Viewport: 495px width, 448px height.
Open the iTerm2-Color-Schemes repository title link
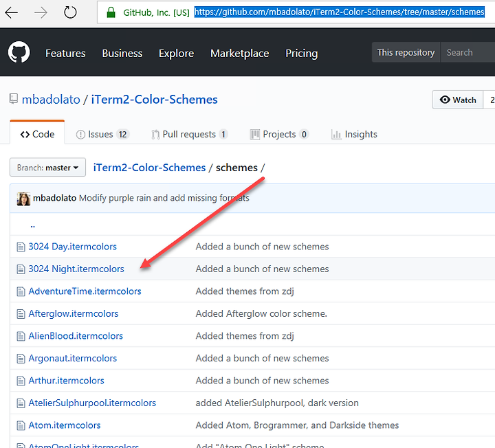click(x=155, y=100)
